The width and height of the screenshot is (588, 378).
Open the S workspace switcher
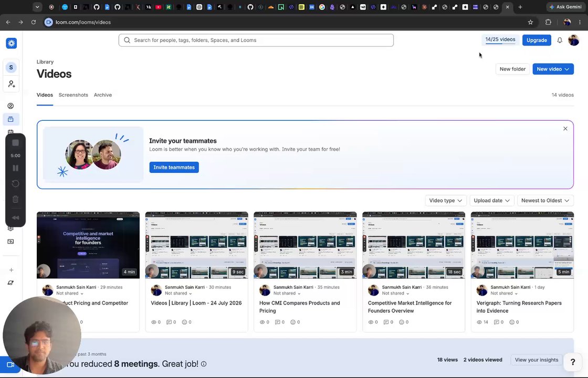click(x=11, y=67)
